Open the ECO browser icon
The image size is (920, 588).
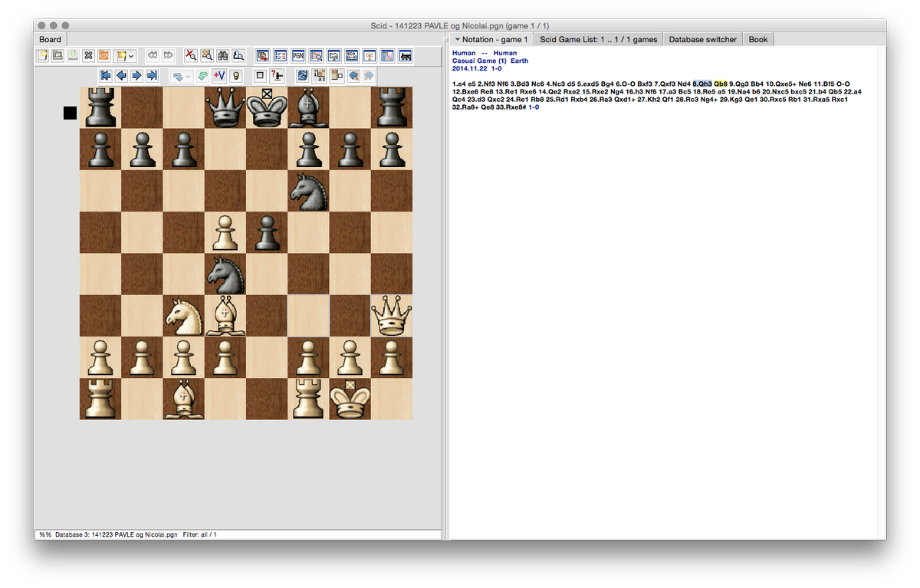coord(351,55)
